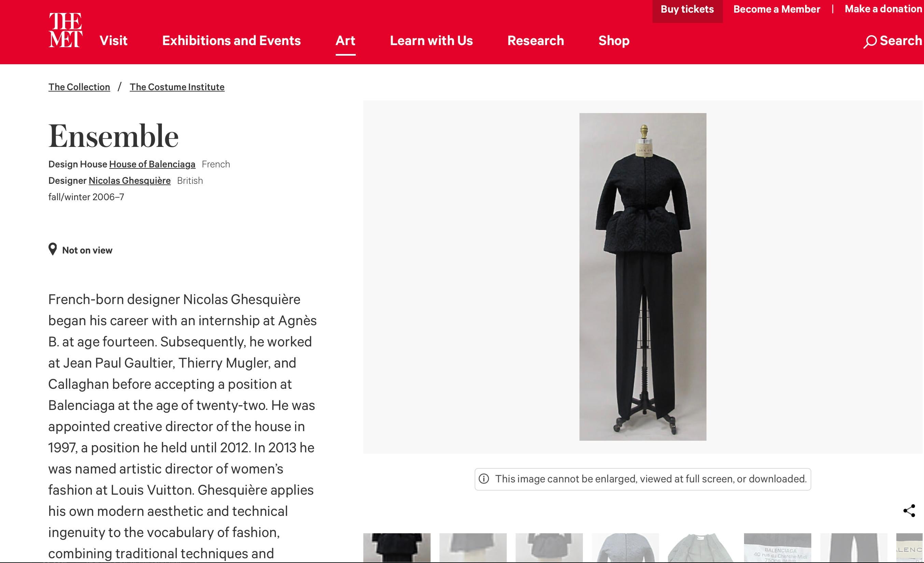This screenshot has height=563, width=924.
Task: Select the second thumbnail in the image strip
Action: pos(473,548)
